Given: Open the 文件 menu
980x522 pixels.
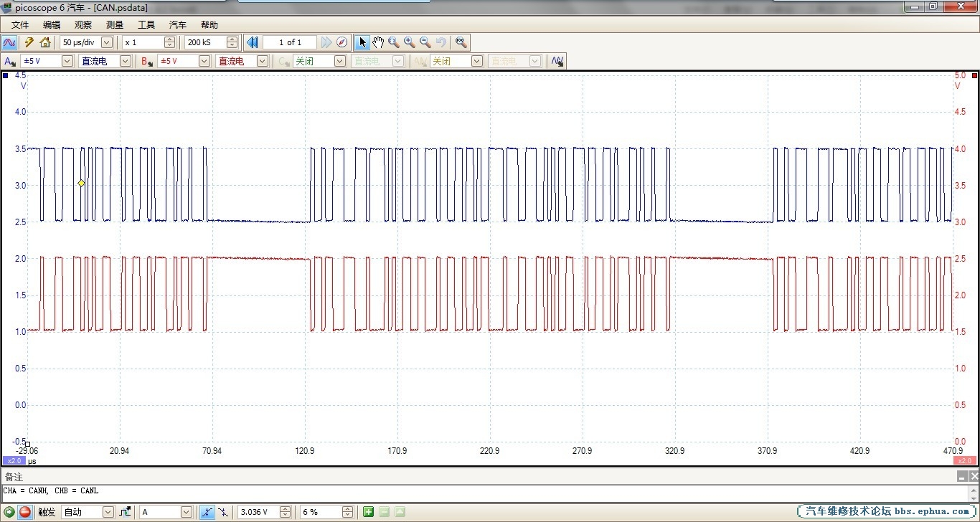Looking at the screenshot, I should pos(20,24).
